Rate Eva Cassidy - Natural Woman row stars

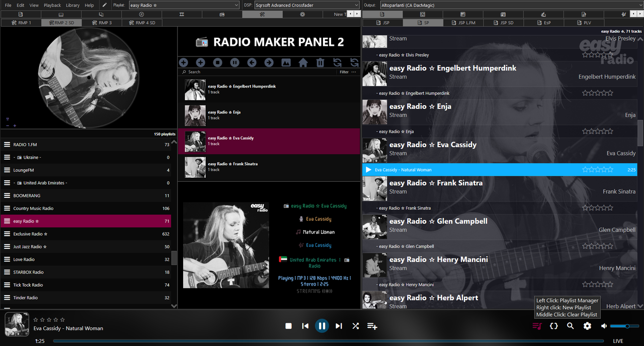(598, 170)
